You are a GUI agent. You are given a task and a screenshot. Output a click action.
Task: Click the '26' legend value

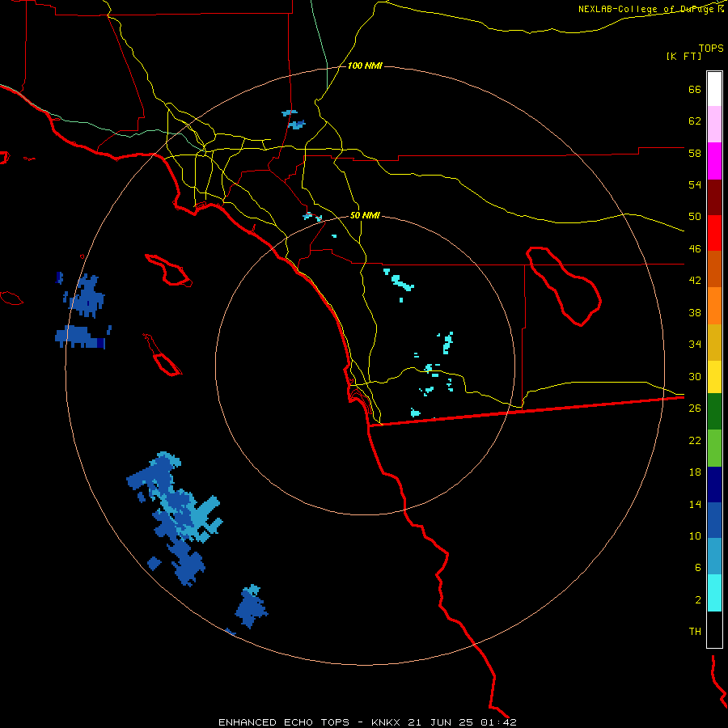pos(695,408)
